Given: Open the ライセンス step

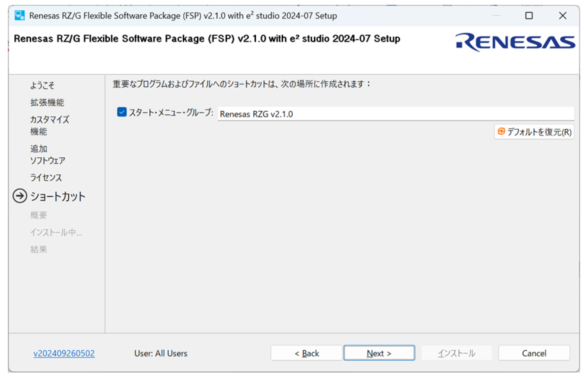Looking at the screenshot, I should pos(46,177).
